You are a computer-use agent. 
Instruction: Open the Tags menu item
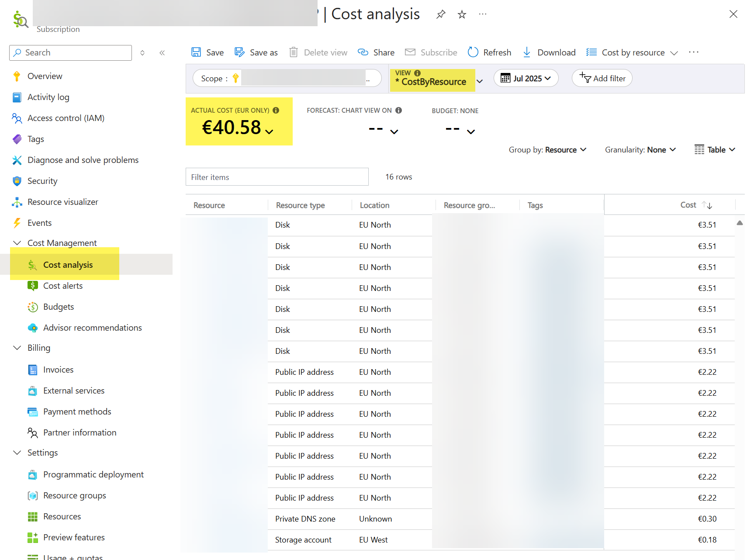[35, 139]
